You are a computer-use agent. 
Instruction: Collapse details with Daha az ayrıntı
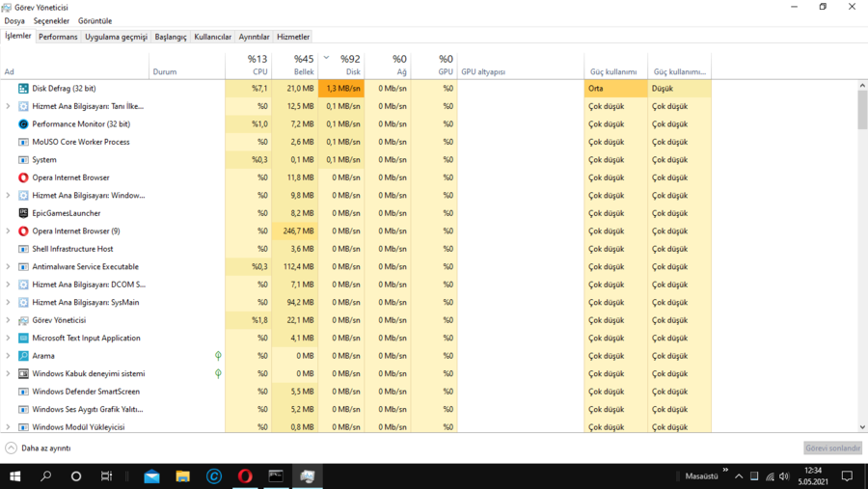[x=38, y=448]
